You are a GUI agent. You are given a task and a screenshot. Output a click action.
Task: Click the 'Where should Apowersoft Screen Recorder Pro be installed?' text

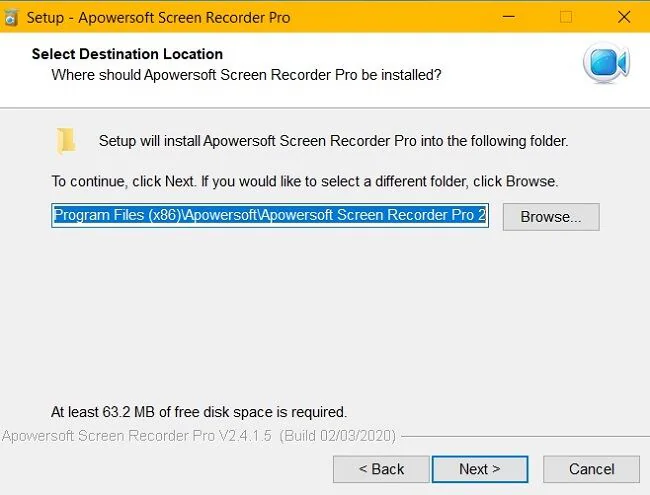click(246, 75)
